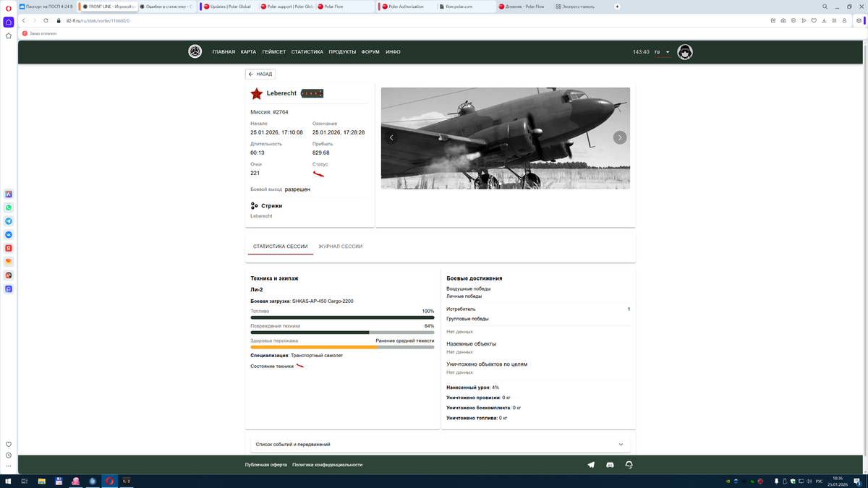Open the Telegram link in footer
The width and height of the screenshot is (868, 488).
(x=591, y=465)
